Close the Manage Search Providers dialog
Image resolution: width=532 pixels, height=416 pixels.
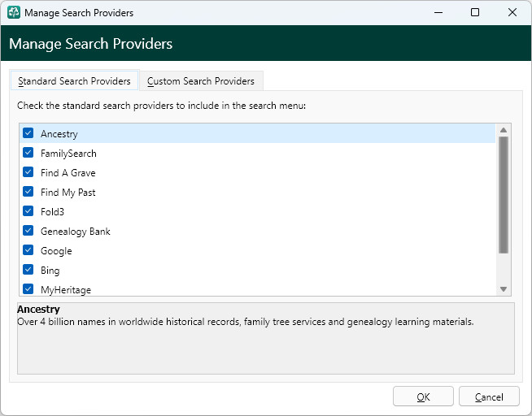(512, 12)
